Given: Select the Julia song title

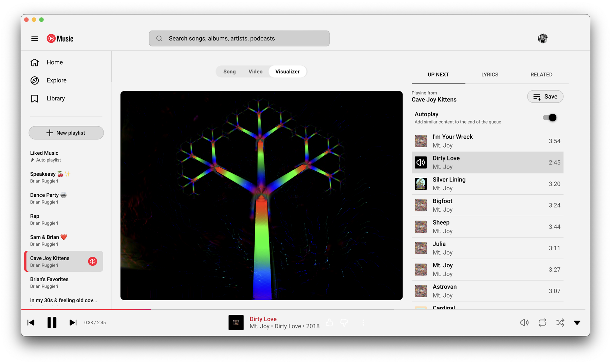Looking at the screenshot, I should tap(439, 244).
